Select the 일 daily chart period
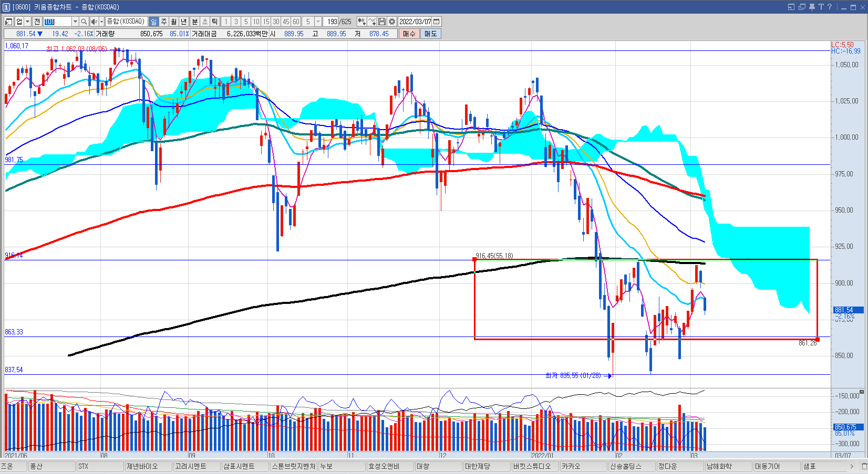 click(x=153, y=22)
